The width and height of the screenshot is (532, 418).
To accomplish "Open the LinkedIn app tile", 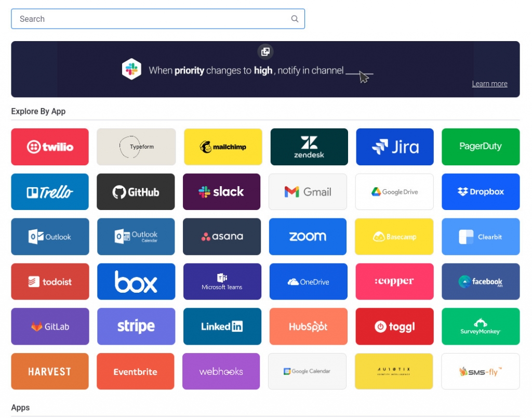I will click(222, 326).
